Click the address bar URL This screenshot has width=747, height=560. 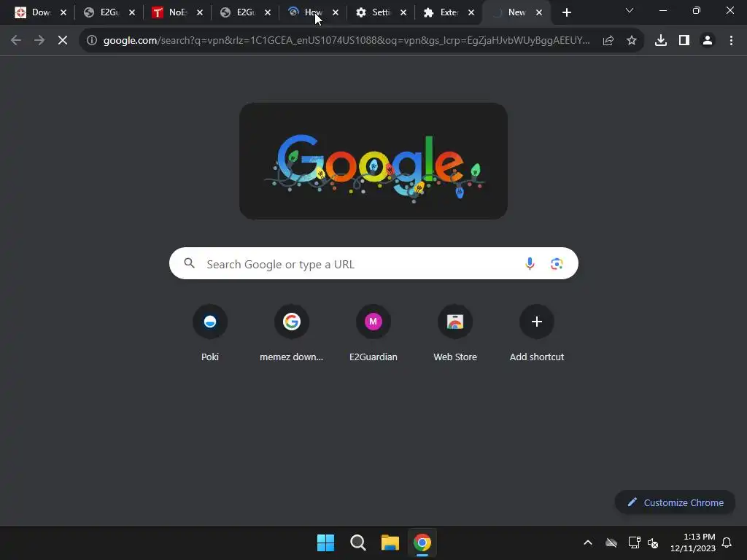347,41
